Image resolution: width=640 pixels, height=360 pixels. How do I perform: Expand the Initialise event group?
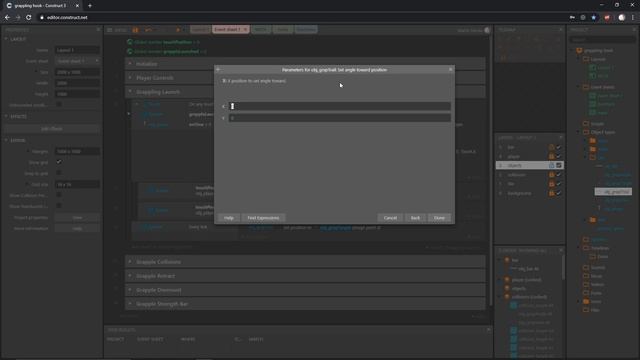130,64
